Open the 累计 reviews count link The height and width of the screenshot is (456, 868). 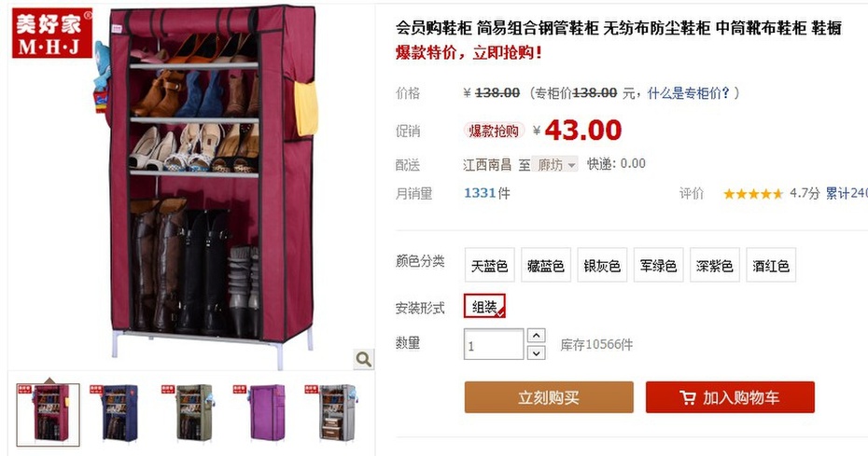pyautogui.click(x=847, y=193)
